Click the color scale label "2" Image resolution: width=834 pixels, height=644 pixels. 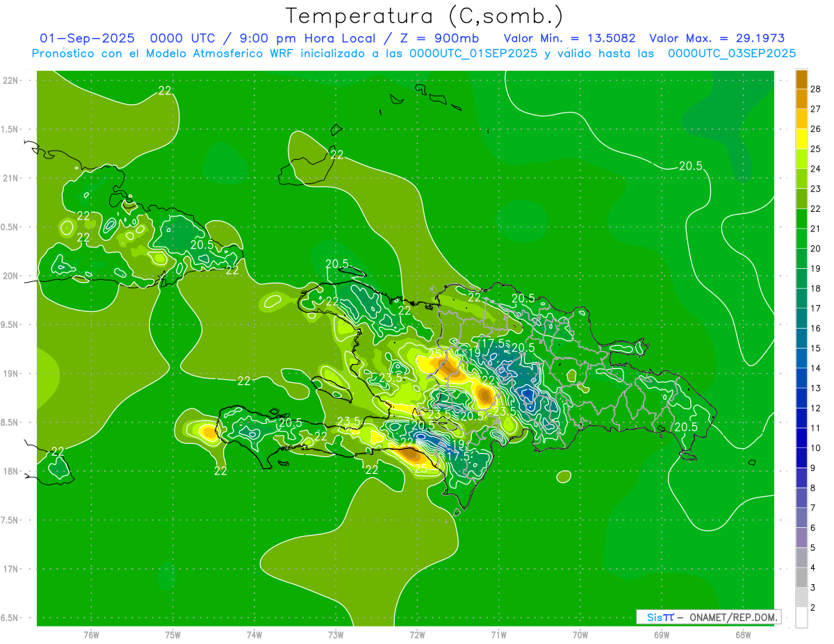point(814,608)
